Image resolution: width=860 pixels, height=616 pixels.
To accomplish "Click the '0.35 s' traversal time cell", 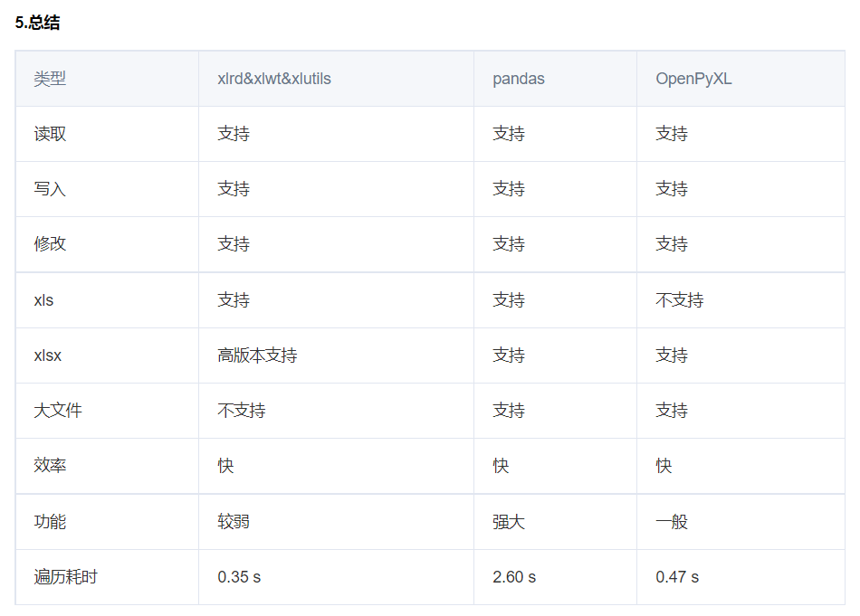I will click(x=239, y=577).
